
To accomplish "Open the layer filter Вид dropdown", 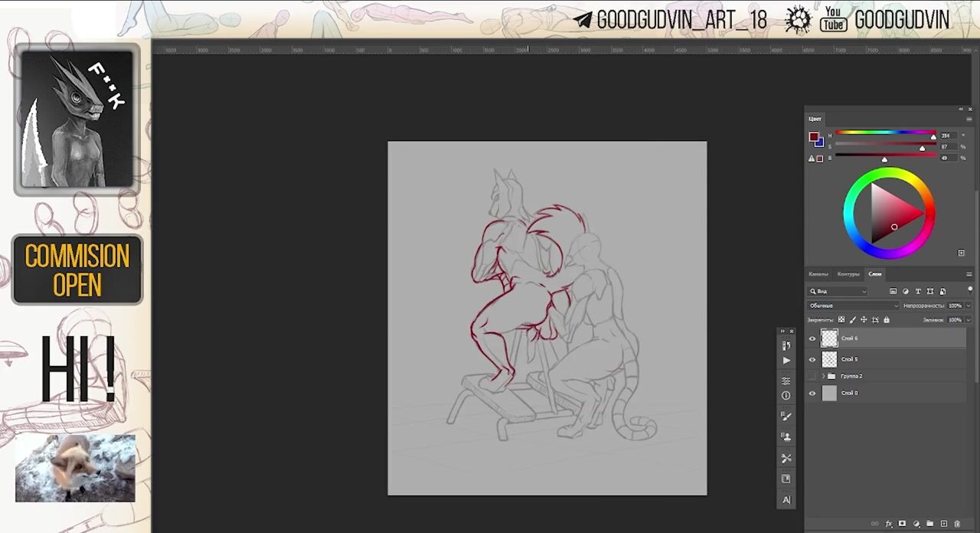I will click(x=838, y=291).
